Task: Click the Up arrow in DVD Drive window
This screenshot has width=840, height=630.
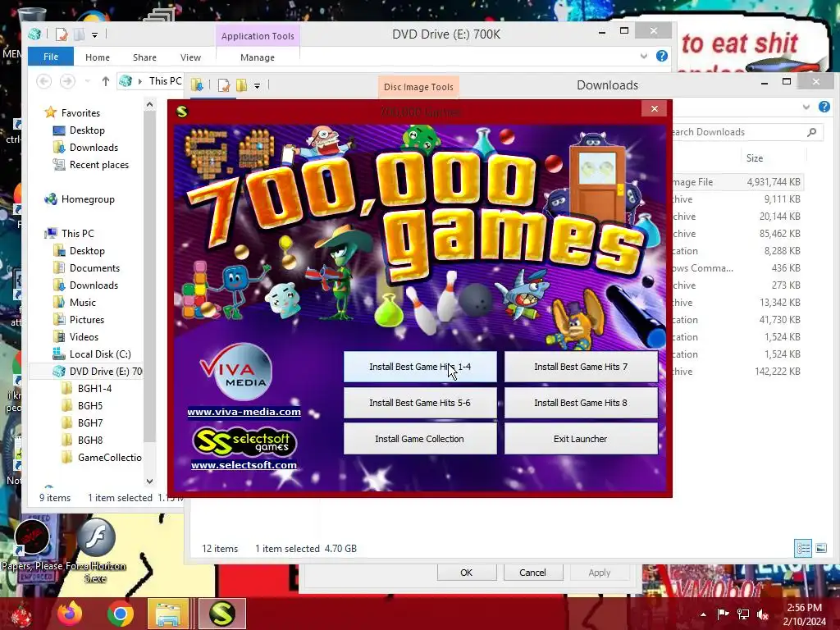Action: [106, 81]
